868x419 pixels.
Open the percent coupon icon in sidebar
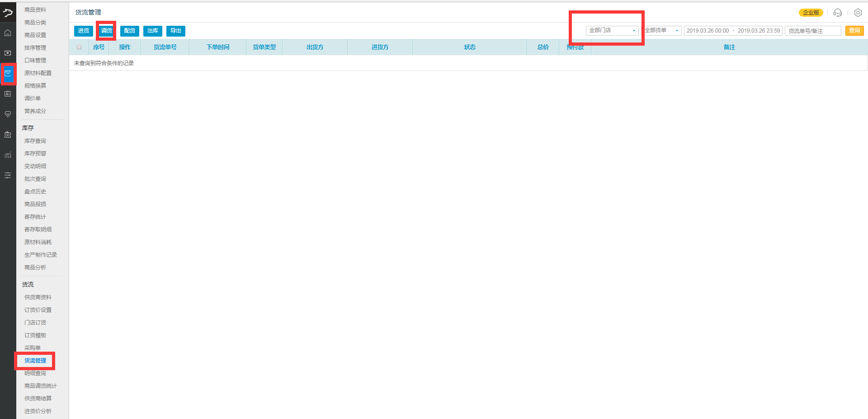point(8,135)
